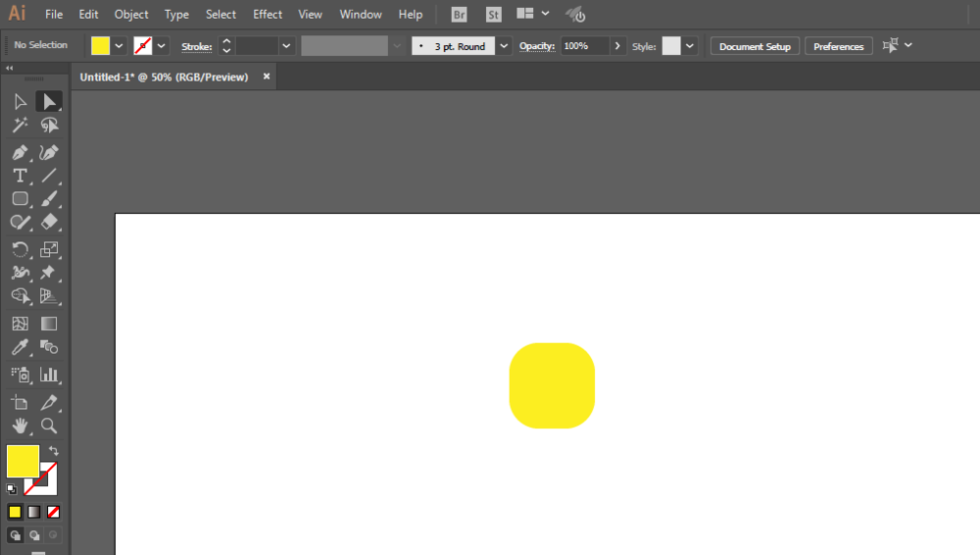Open stroke color dropdown in control bar
The height and width of the screenshot is (555, 980).
[x=162, y=46]
